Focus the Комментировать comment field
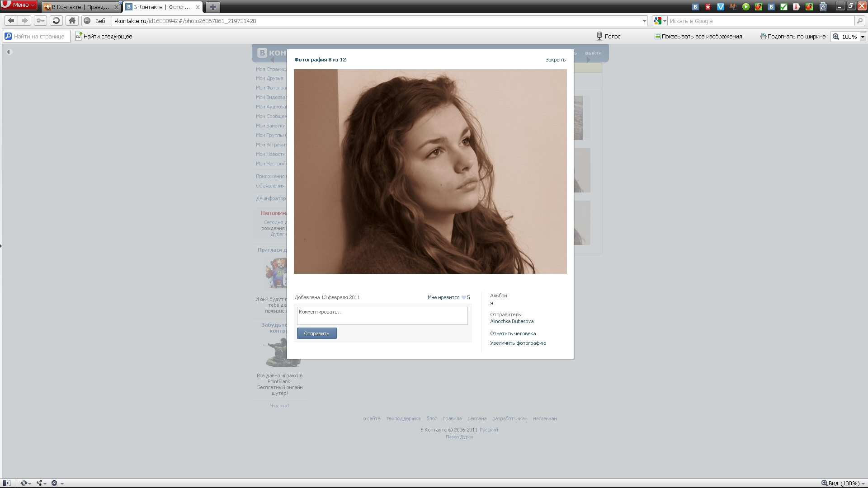The image size is (868, 488). [382, 316]
